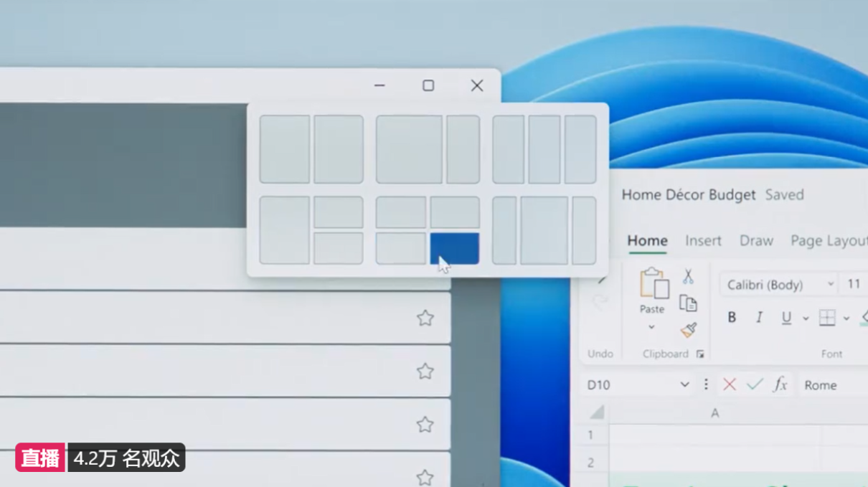The width and height of the screenshot is (868, 487).
Task: Choose top-right quadrant in four-quadrant snap layout
Action: 455,212
